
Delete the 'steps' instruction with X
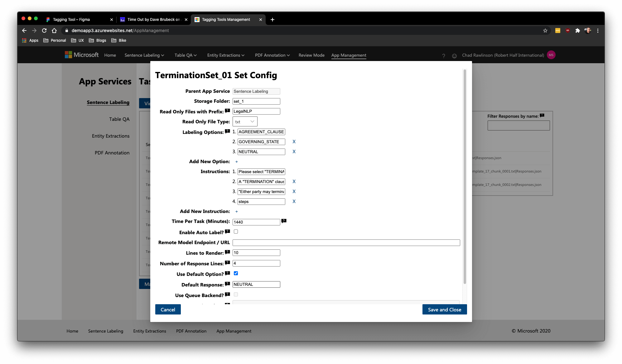(x=294, y=201)
